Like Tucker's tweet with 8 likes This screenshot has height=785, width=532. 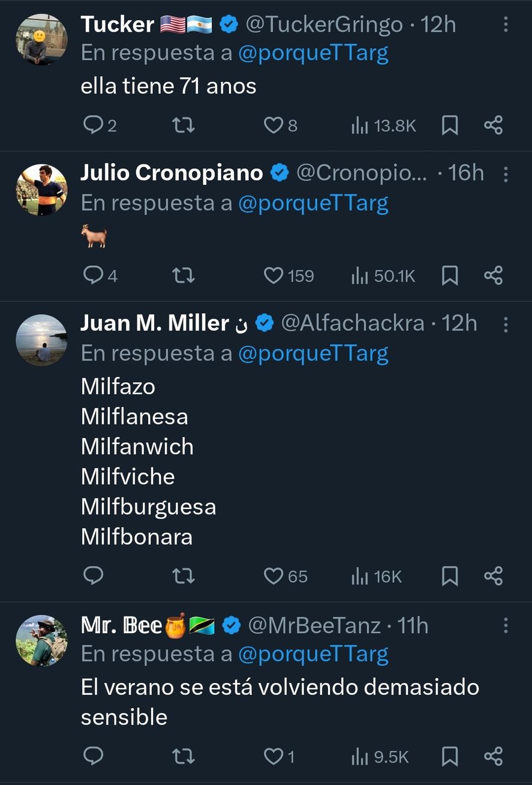(273, 125)
